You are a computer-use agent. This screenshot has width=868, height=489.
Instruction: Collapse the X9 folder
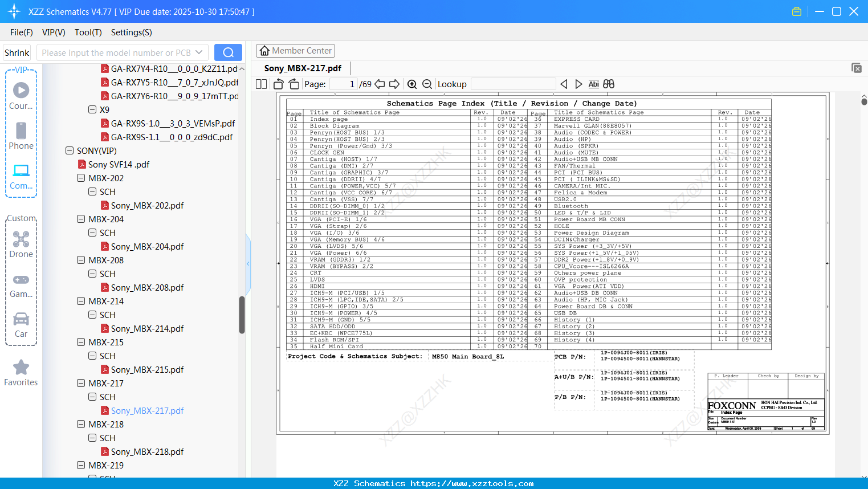click(x=92, y=109)
